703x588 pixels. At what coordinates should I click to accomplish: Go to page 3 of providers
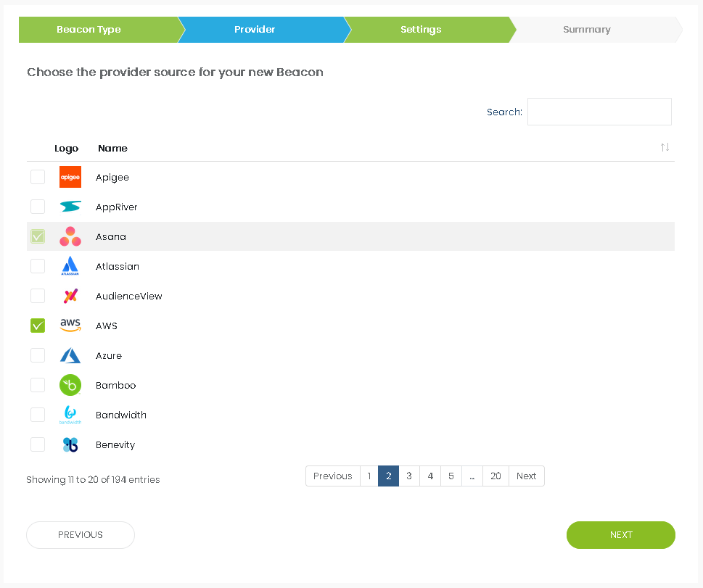[409, 476]
